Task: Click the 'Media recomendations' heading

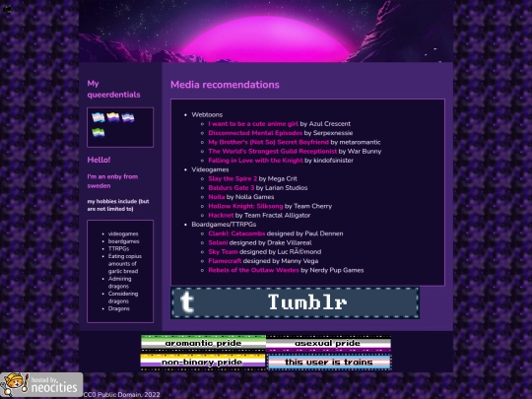Action: 225,85
